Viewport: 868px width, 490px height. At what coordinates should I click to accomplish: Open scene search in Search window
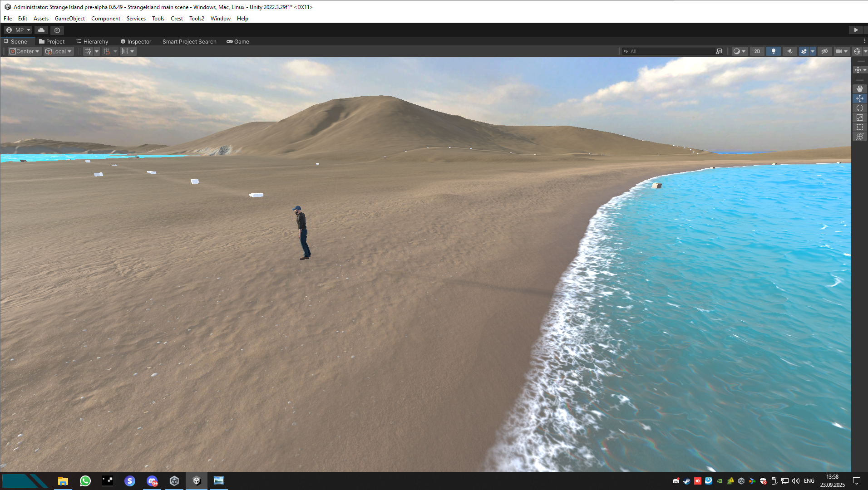tap(719, 51)
